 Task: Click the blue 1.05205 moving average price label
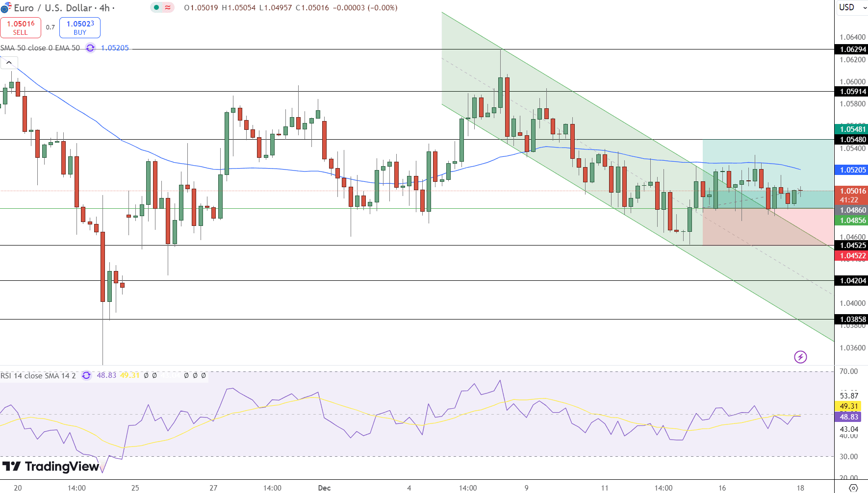[x=851, y=170]
